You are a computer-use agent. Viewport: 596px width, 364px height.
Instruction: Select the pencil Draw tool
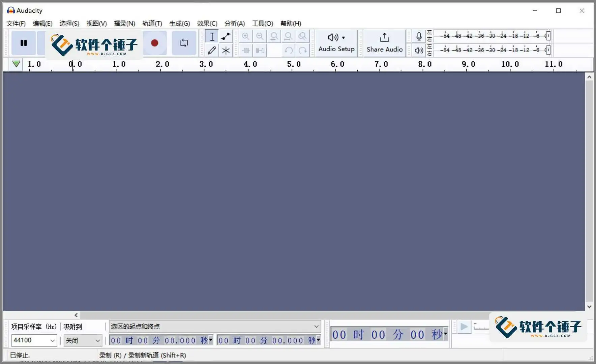pos(212,51)
